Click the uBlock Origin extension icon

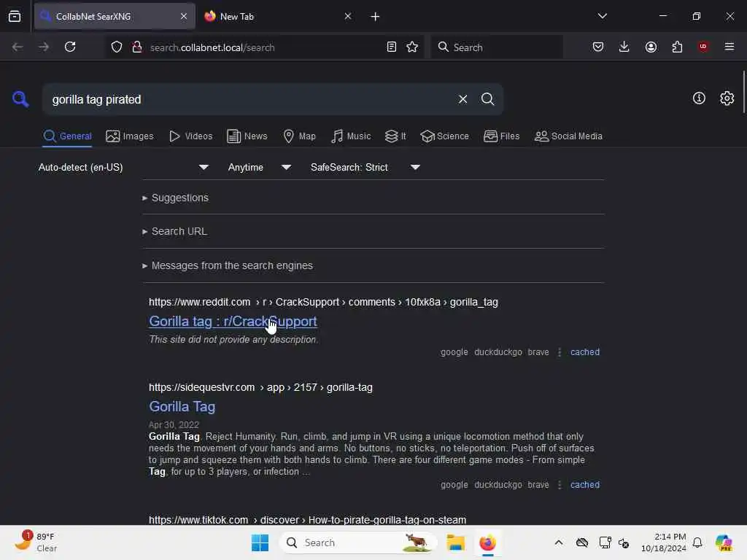tap(703, 47)
